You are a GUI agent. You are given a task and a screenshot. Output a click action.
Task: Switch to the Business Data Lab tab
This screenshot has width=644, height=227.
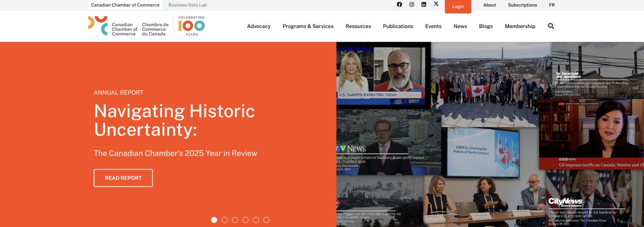click(188, 5)
